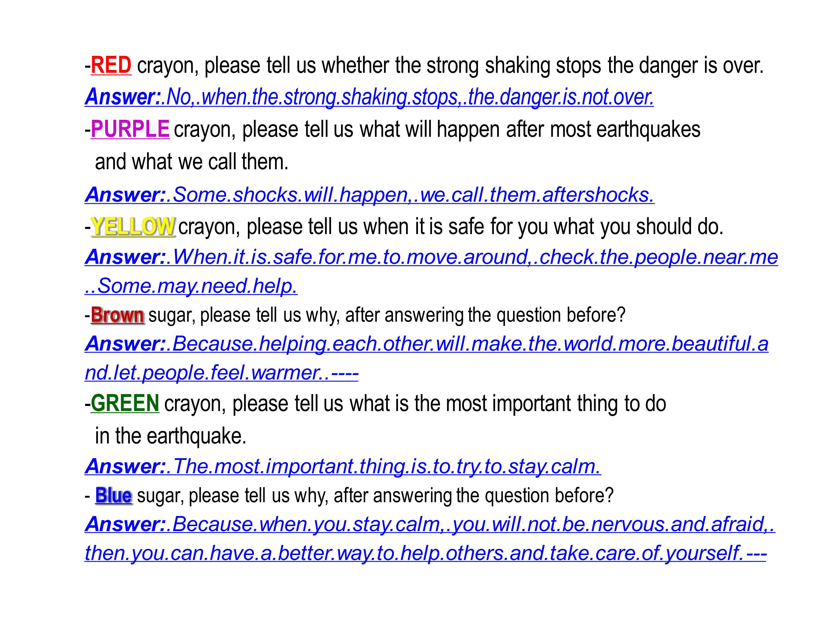
Task: Open the answer about staying calm
Action: coord(343,466)
